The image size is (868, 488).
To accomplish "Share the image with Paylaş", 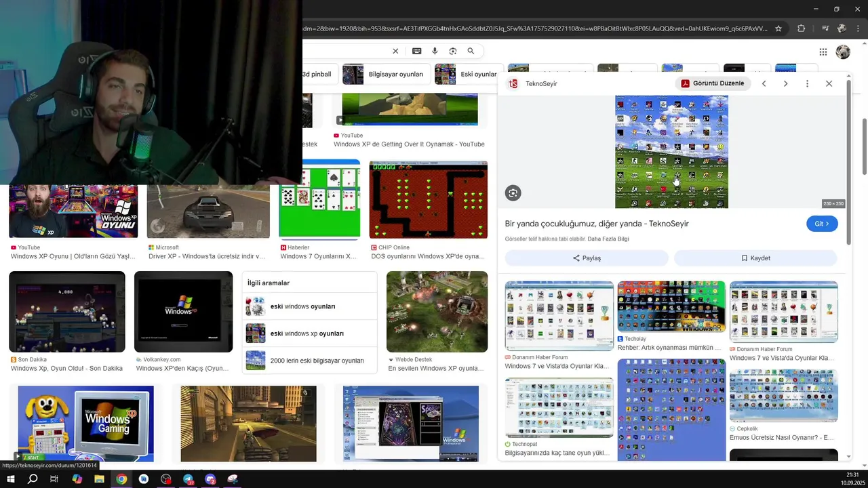I will point(587,258).
